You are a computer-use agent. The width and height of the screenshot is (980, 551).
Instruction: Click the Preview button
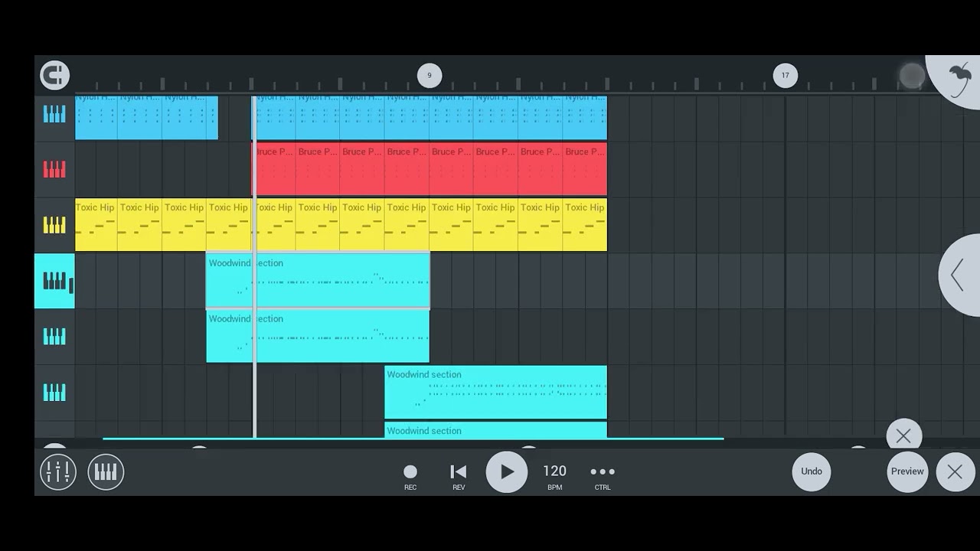click(907, 471)
